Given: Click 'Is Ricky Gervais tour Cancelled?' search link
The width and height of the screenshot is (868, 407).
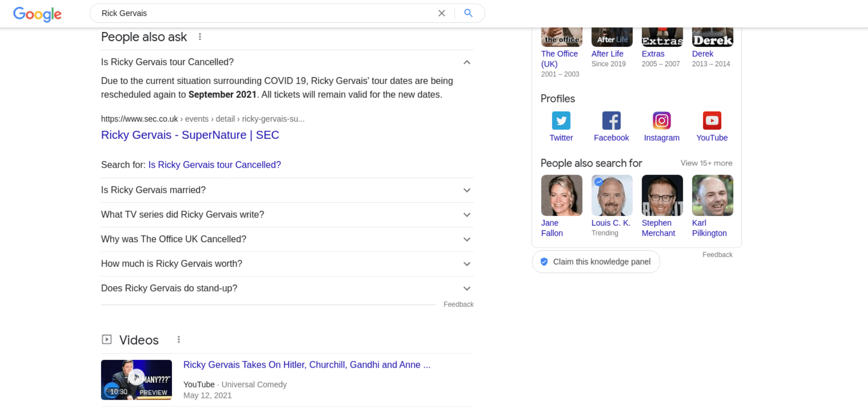Looking at the screenshot, I should click(214, 165).
